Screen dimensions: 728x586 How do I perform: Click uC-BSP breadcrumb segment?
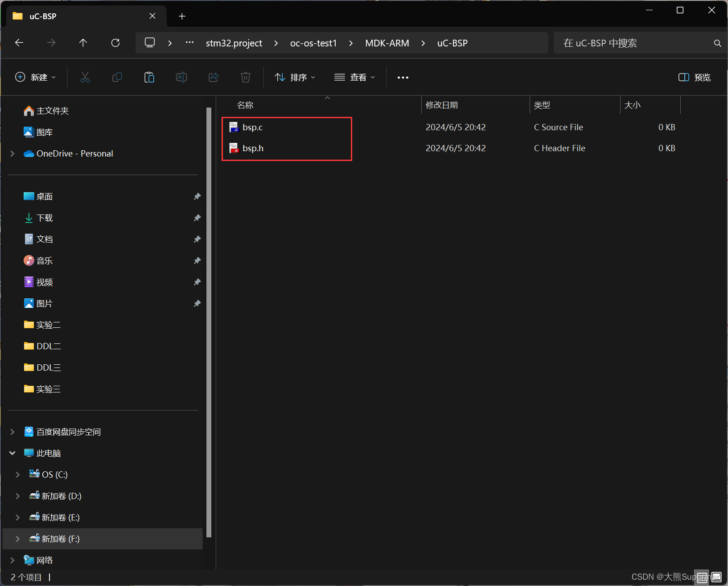[452, 43]
